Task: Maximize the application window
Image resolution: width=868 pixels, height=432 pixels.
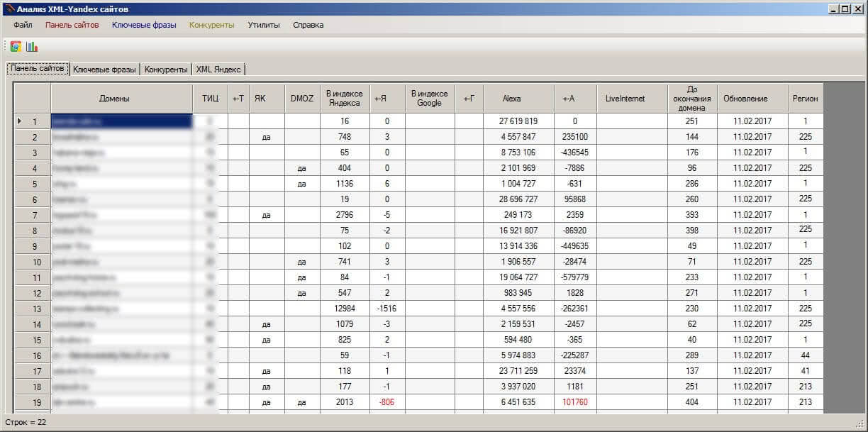Action: pyautogui.click(x=845, y=9)
